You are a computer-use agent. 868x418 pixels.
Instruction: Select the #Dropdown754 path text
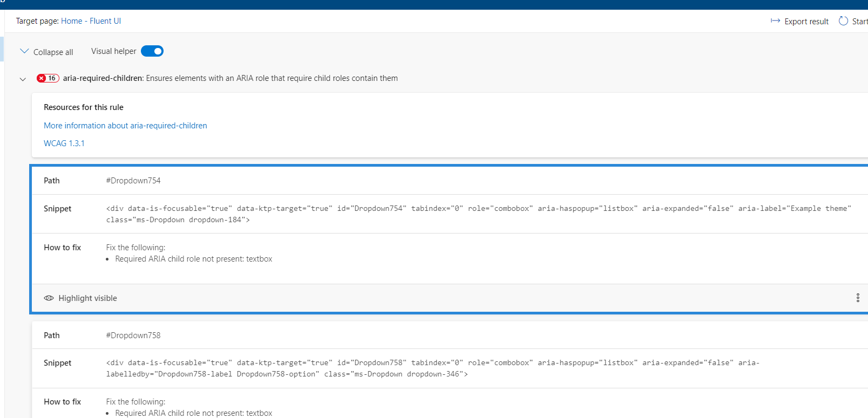click(x=133, y=181)
